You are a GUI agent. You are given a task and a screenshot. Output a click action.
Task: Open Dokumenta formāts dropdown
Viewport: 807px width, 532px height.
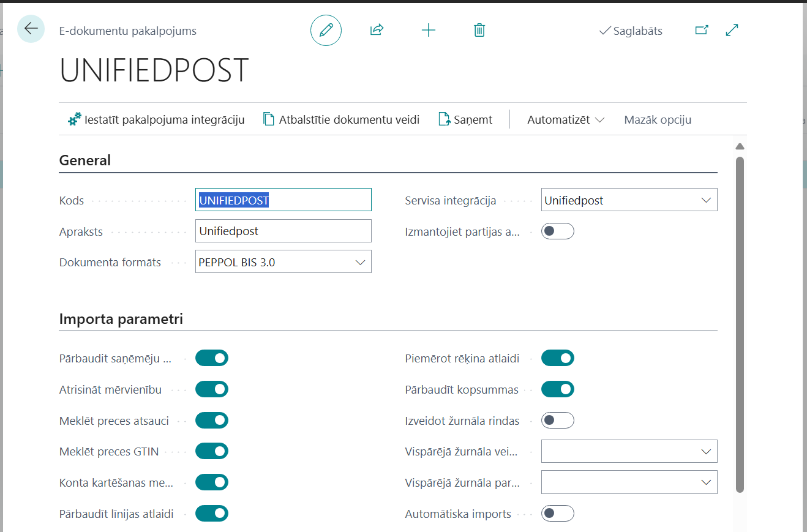click(x=283, y=262)
